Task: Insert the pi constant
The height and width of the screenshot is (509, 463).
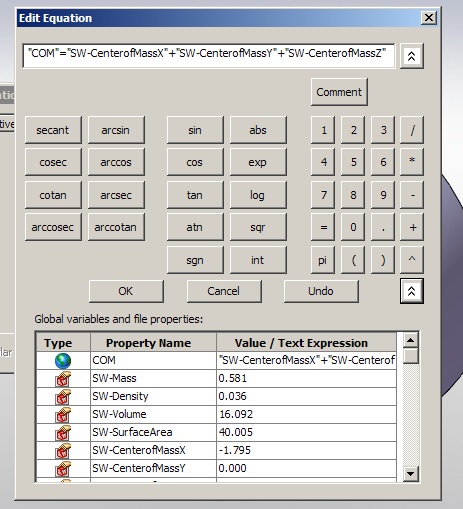Action: coord(323,260)
